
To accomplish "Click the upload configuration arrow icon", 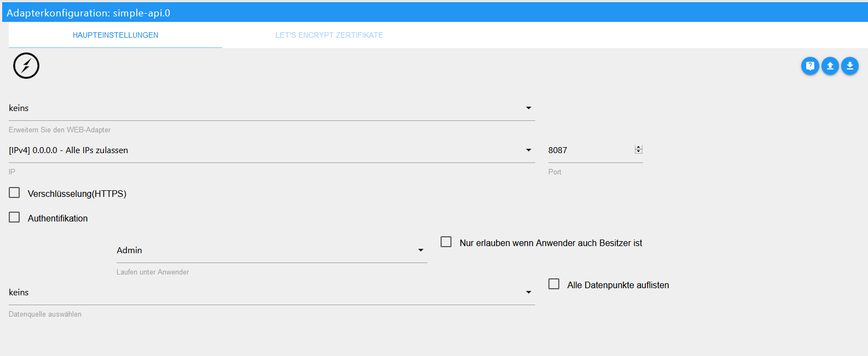I will pyautogui.click(x=830, y=66).
